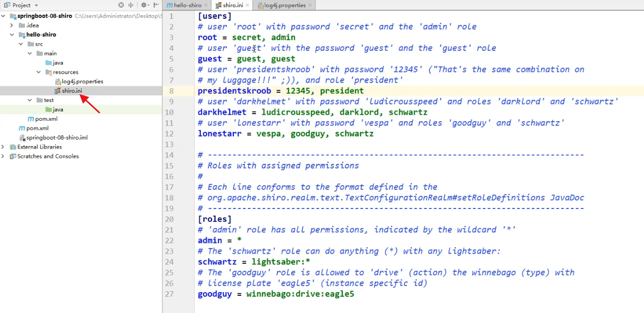Select the src folder
Image resolution: width=644 pixels, height=313 pixels.
[x=39, y=44]
